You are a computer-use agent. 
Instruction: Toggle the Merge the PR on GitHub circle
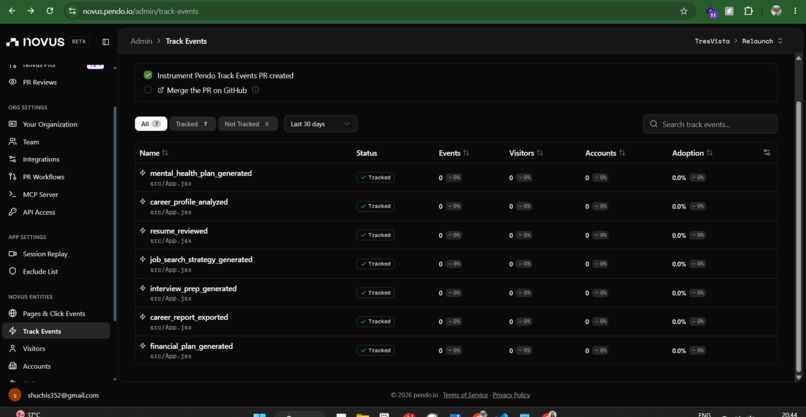click(x=148, y=90)
